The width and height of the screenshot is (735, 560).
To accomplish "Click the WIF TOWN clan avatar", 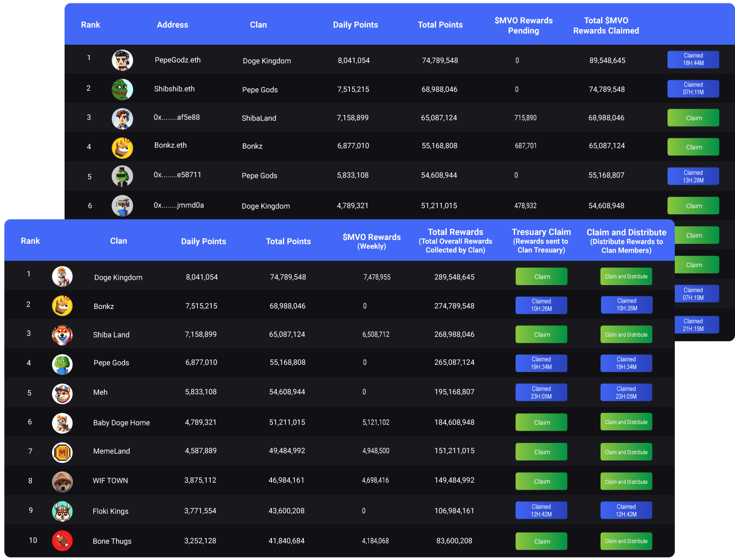I will (62, 482).
